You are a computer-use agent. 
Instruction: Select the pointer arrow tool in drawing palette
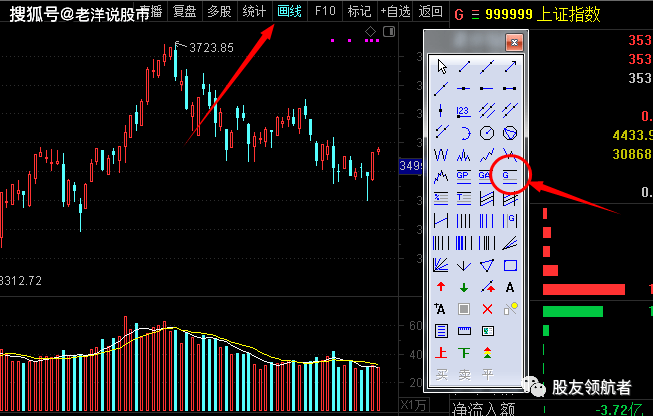coord(440,67)
